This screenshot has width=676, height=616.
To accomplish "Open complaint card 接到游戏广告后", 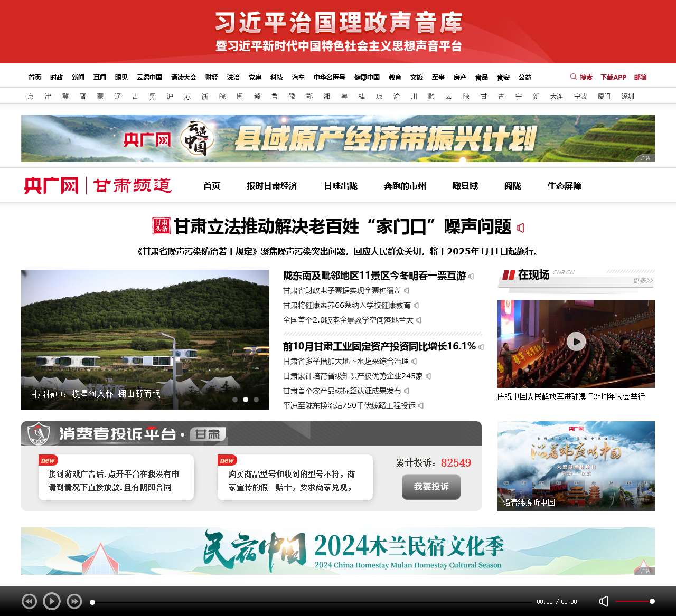I will [116, 477].
